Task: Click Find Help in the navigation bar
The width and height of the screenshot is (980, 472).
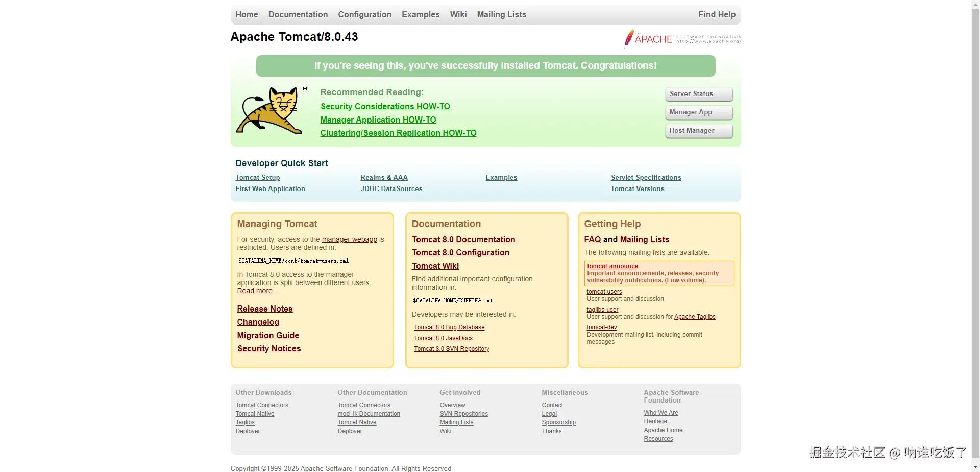Action: 717,15
